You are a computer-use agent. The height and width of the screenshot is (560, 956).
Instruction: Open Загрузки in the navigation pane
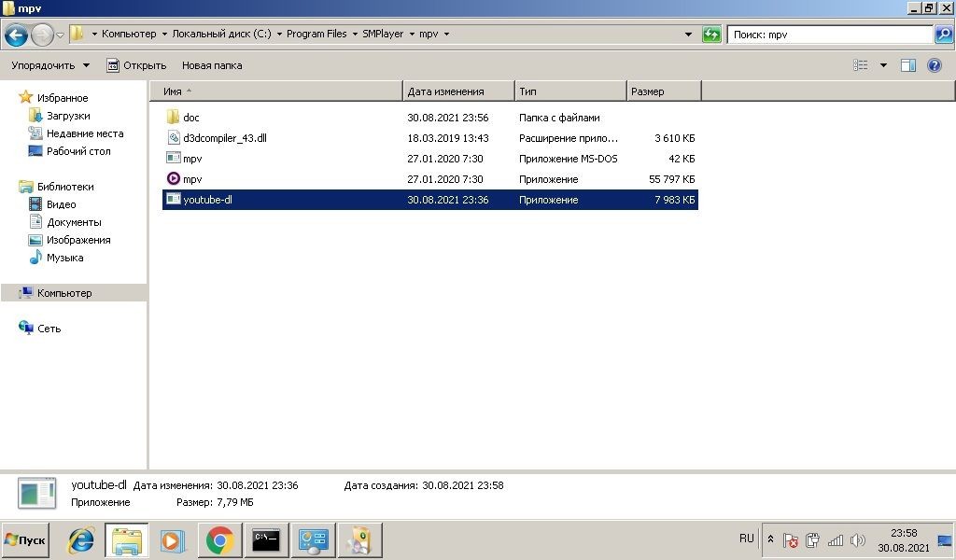(68, 115)
